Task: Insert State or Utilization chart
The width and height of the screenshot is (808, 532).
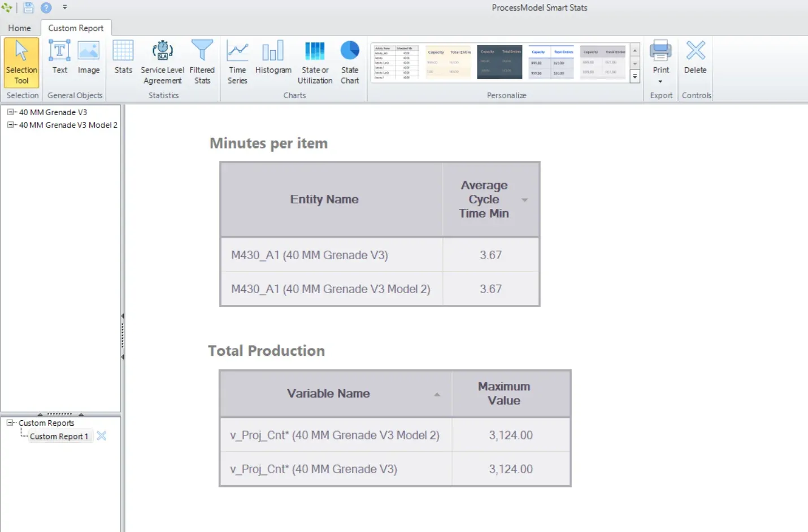Action: point(315,62)
